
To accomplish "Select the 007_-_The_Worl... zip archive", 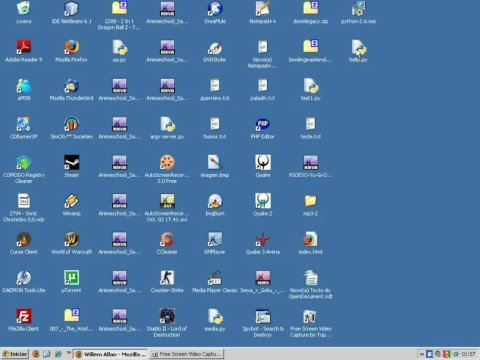I will coord(71,320).
